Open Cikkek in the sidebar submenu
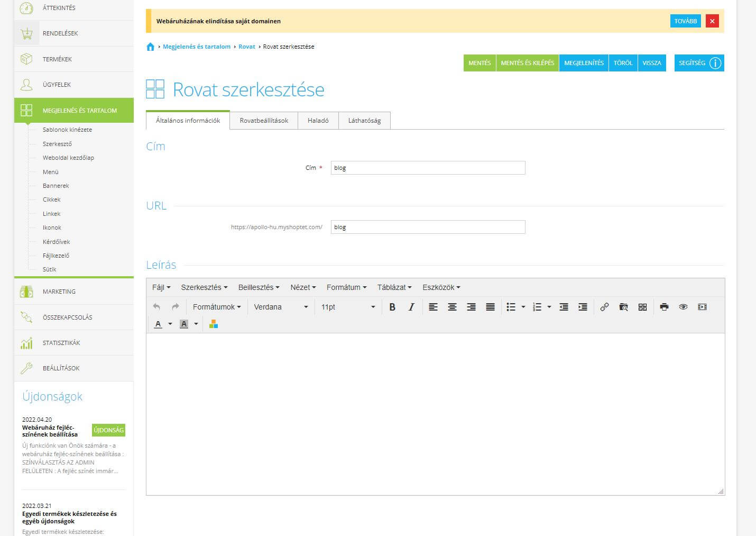Viewport: 756px width, 536px height. 52,199
